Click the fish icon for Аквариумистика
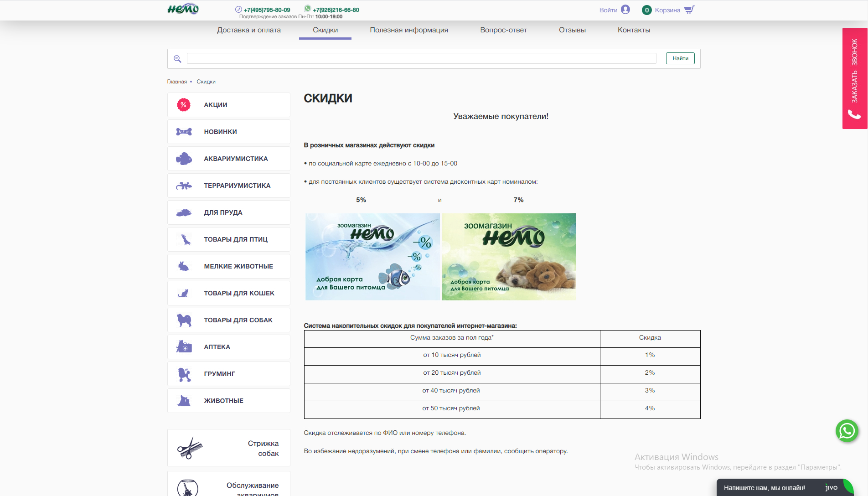The width and height of the screenshot is (868, 496). [x=184, y=159]
